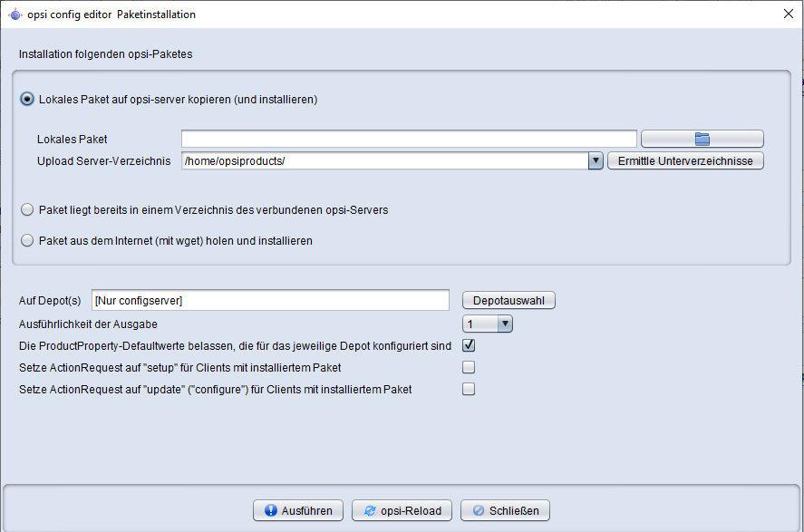Enable ActionRequest 'setup' checkbox

(469, 367)
